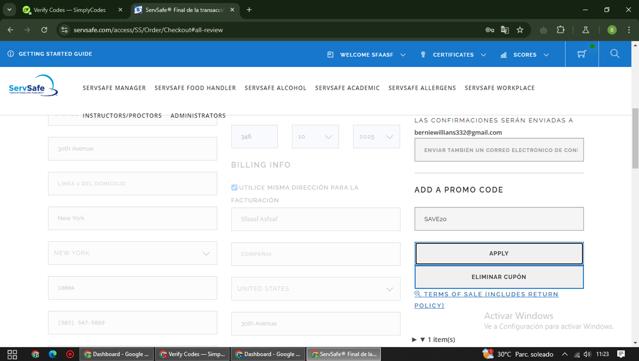Open ServSafe Alcohol menu
The image size is (639, 361).
pyautogui.click(x=275, y=88)
